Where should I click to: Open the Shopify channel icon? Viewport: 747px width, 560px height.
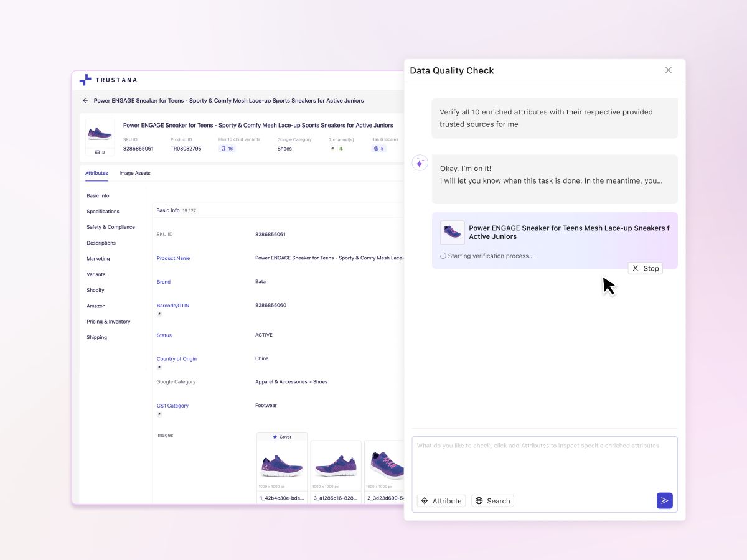pyautogui.click(x=341, y=148)
